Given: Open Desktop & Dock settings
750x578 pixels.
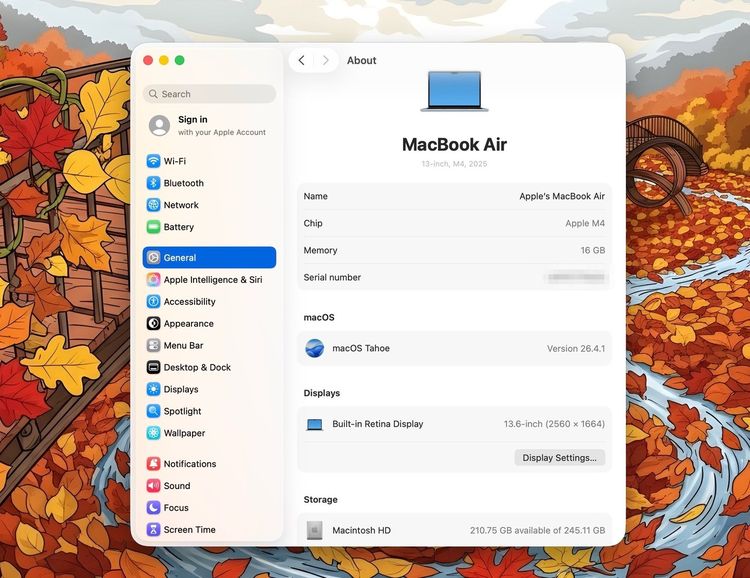Looking at the screenshot, I should pyautogui.click(x=210, y=367).
